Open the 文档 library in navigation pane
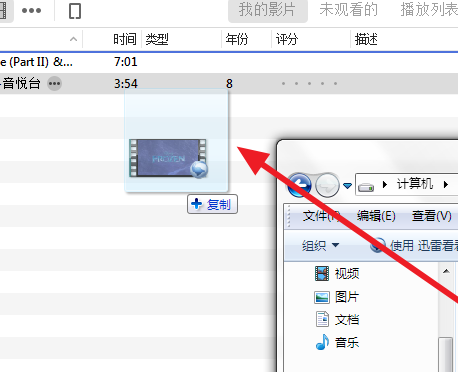This screenshot has height=372, width=458. (337, 319)
